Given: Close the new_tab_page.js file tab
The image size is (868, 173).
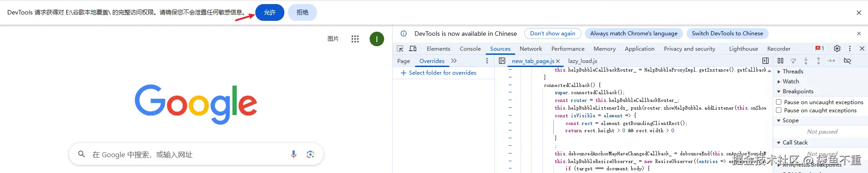Looking at the screenshot, I should (558, 61).
